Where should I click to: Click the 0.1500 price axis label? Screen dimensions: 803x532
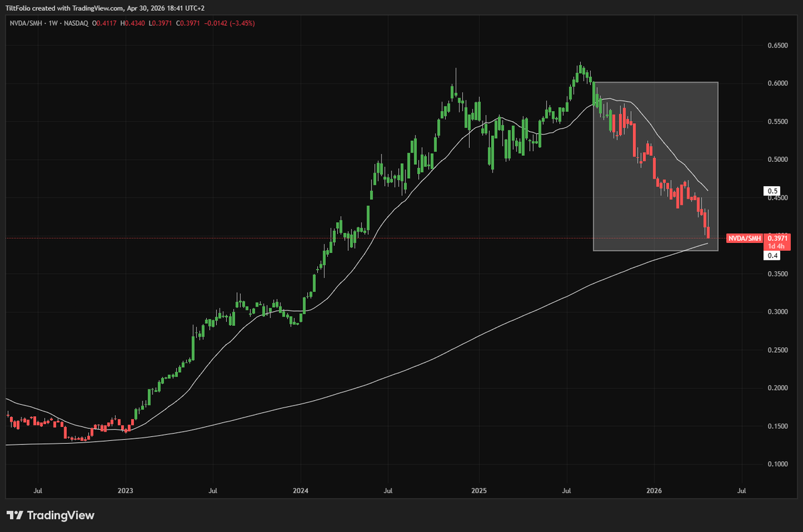click(777, 426)
